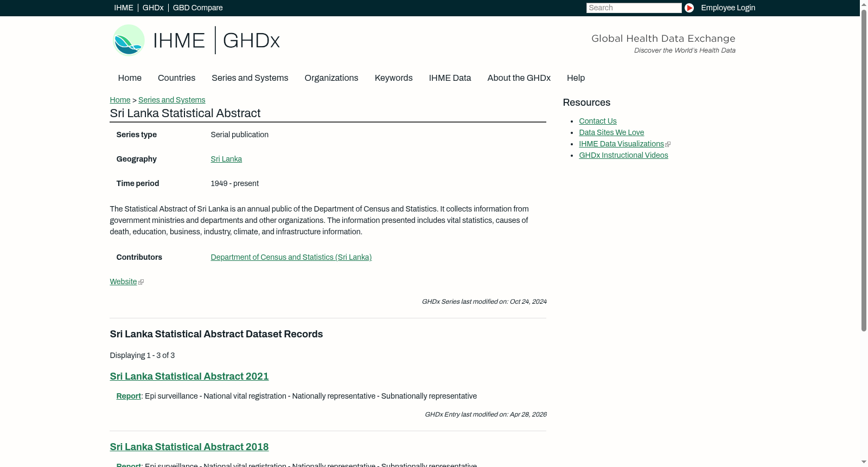The height and width of the screenshot is (467, 868).
Task: Open the Website link
Action: (123, 282)
